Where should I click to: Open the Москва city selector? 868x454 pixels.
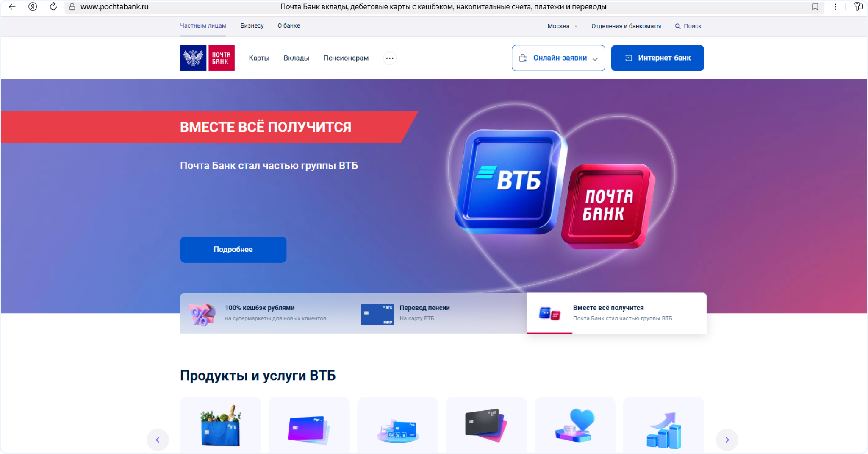[563, 26]
